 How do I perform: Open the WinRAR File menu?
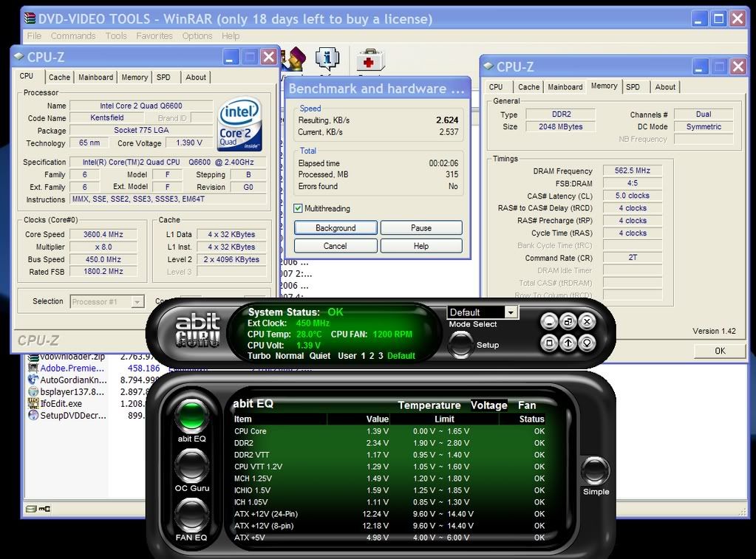[x=34, y=35]
